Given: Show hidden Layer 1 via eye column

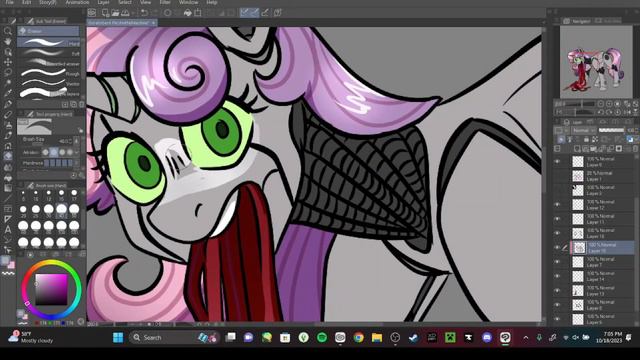Looking at the screenshot, I should (x=557, y=176).
